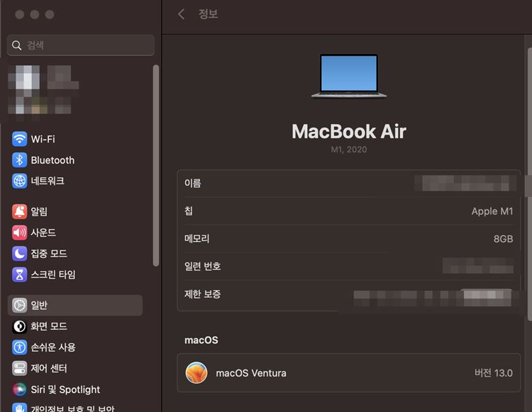Click the 일반 label in sidebar
Image resolution: width=532 pixels, height=412 pixels.
coord(39,305)
